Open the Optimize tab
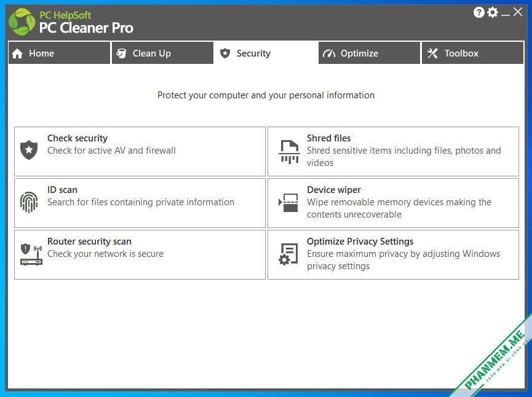This screenshot has width=532, height=397. [369, 53]
